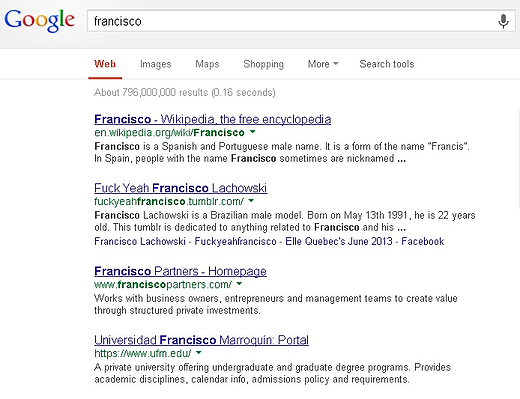This screenshot has height=399, width=520.
Task: Switch to the Maps tab
Action: 207,64
